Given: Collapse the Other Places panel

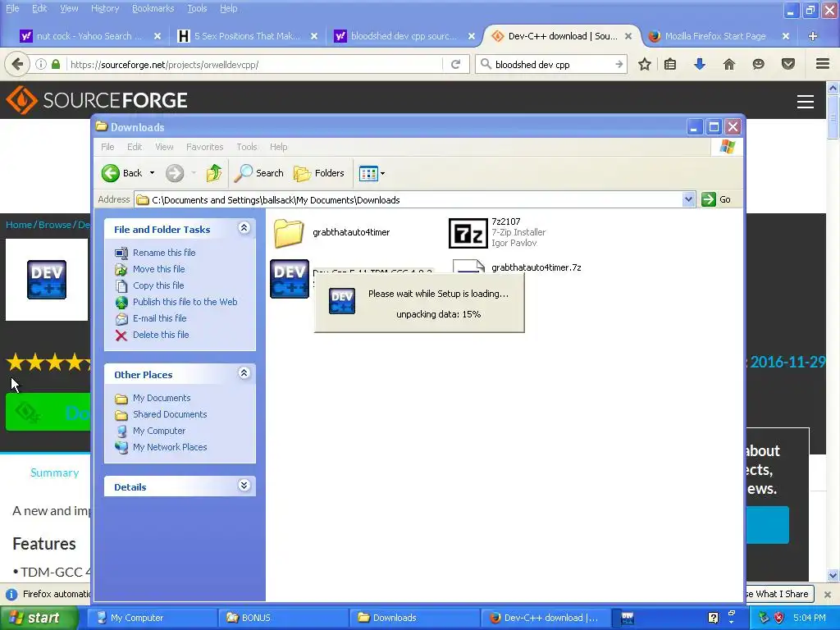Looking at the screenshot, I should point(244,373).
